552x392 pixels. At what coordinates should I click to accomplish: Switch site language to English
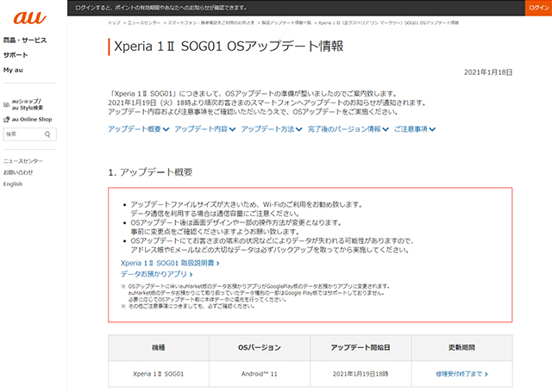tap(13, 184)
